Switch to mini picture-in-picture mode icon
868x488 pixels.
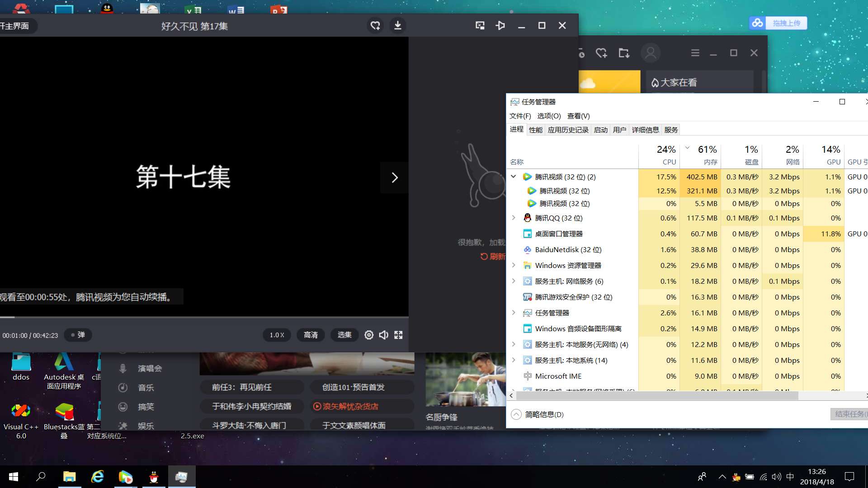pyautogui.click(x=480, y=26)
